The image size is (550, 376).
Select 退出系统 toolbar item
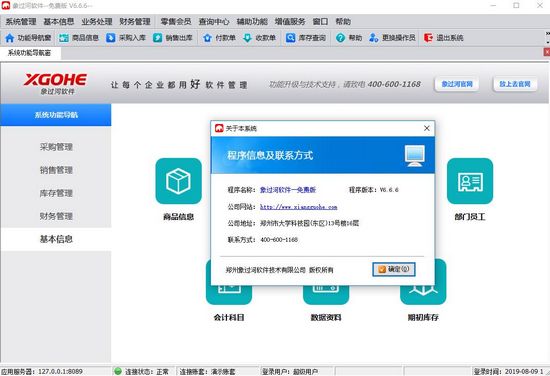(x=444, y=38)
